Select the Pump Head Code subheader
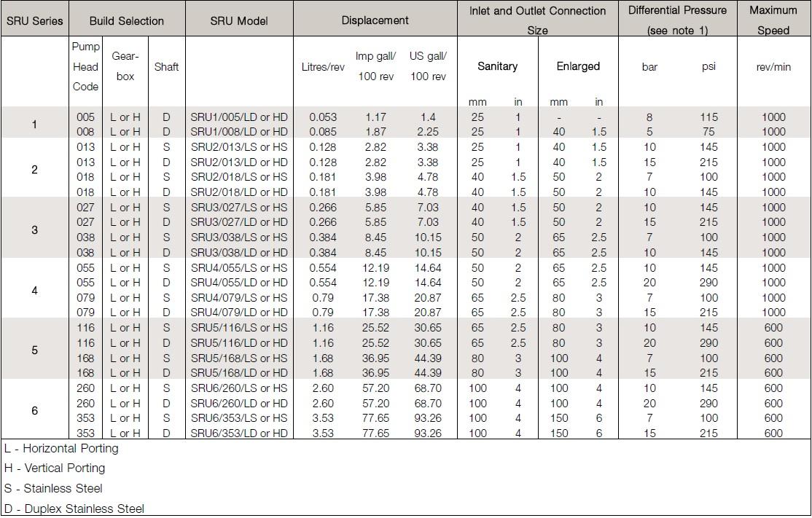This screenshot has height=518, width=812. [x=85, y=67]
